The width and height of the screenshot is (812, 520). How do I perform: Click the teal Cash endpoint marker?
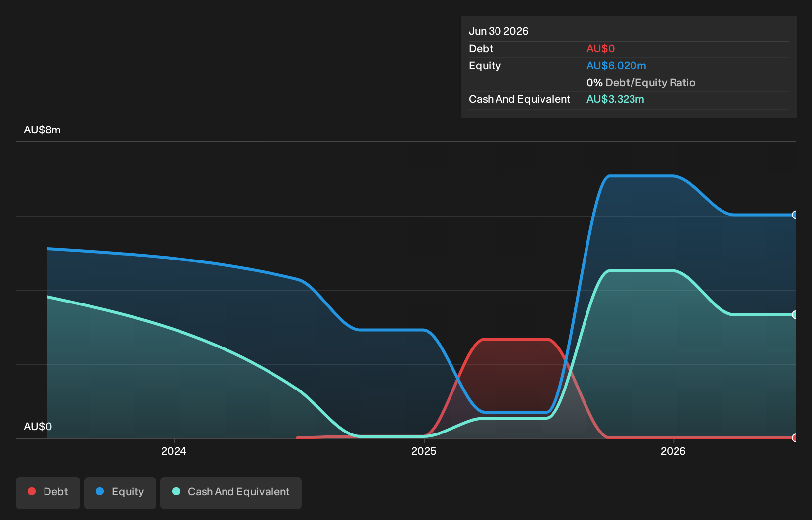tap(795, 315)
